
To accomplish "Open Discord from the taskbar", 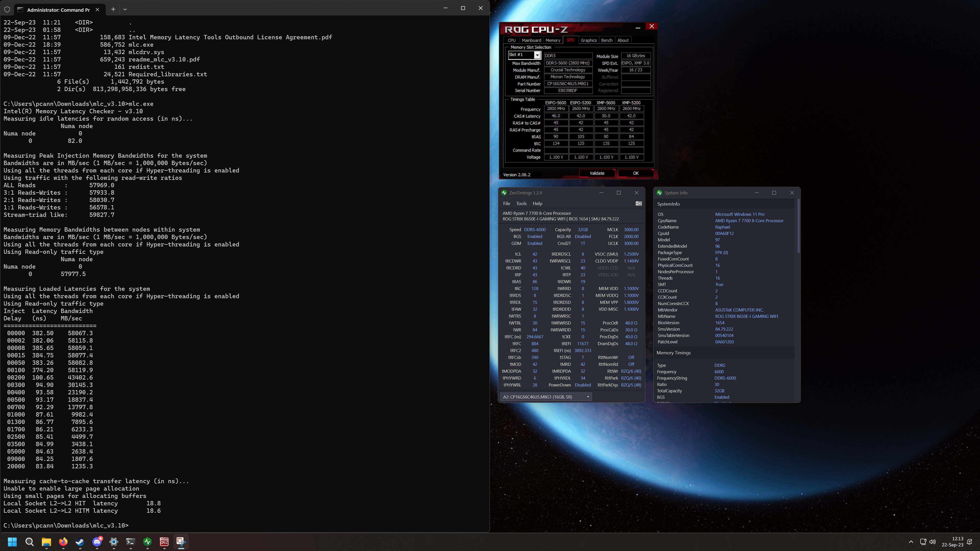I will pyautogui.click(x=97, y=542).
